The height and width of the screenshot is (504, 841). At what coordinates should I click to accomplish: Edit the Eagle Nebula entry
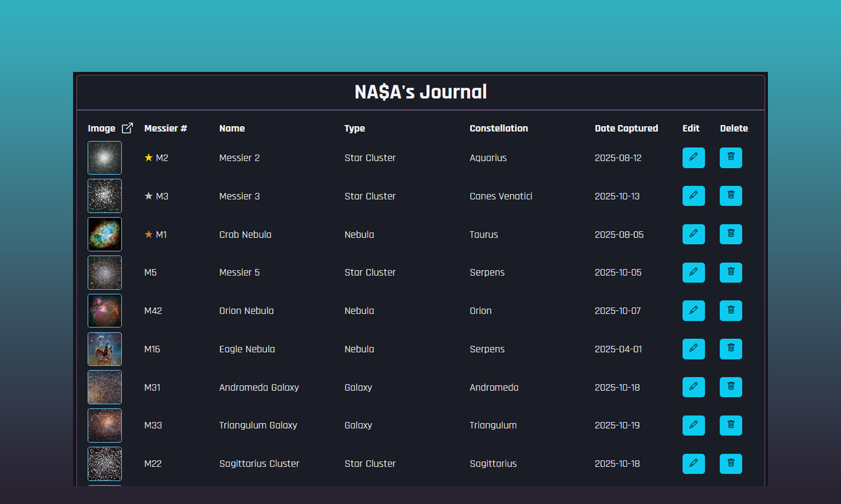[693, 349]
